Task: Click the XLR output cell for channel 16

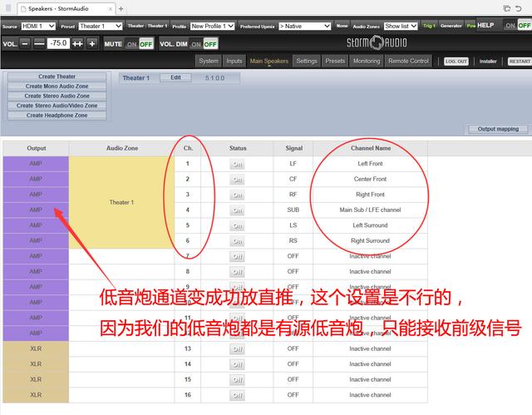Action: tap(36, 395)
